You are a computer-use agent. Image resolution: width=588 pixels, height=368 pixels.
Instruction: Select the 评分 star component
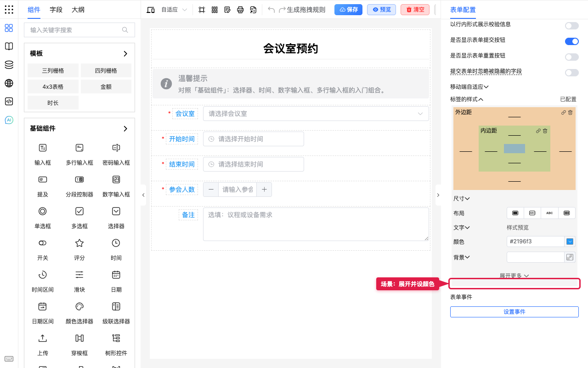[79, 243]
